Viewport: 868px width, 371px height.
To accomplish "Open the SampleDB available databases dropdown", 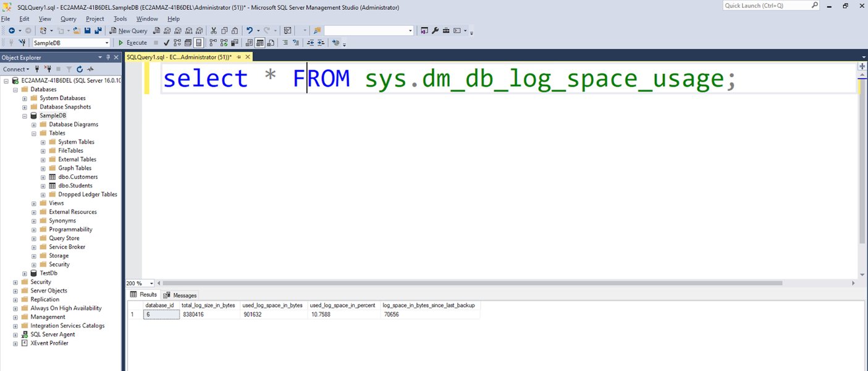I will pos(107,43).
